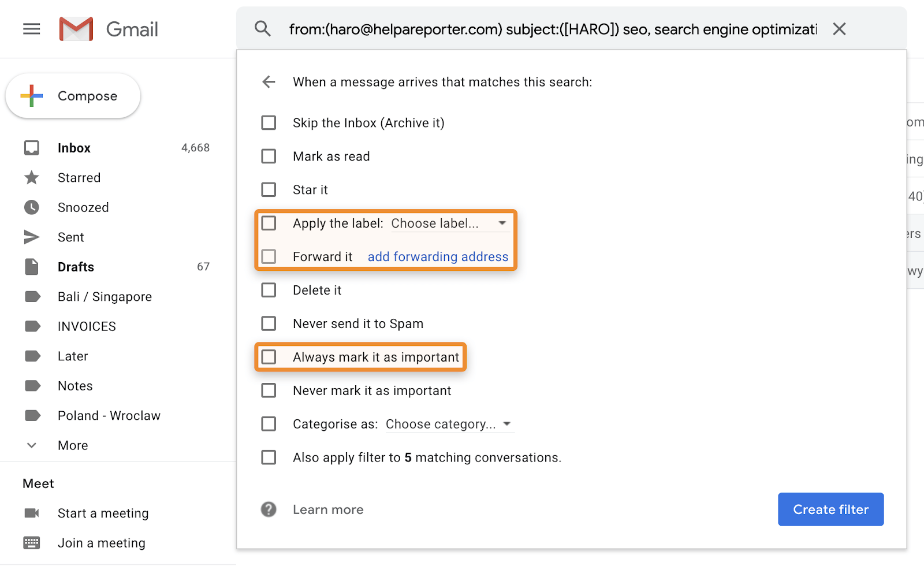Open the Choose category dropdown
Screen dimensions: 924x566
click(x=449, y=423)
